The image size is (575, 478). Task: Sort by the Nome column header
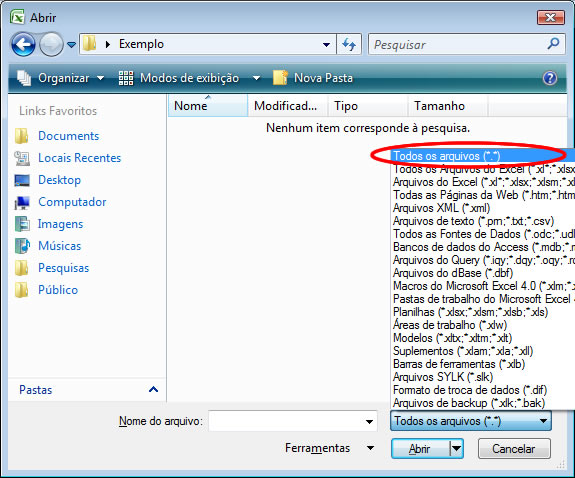pos(208,106)
